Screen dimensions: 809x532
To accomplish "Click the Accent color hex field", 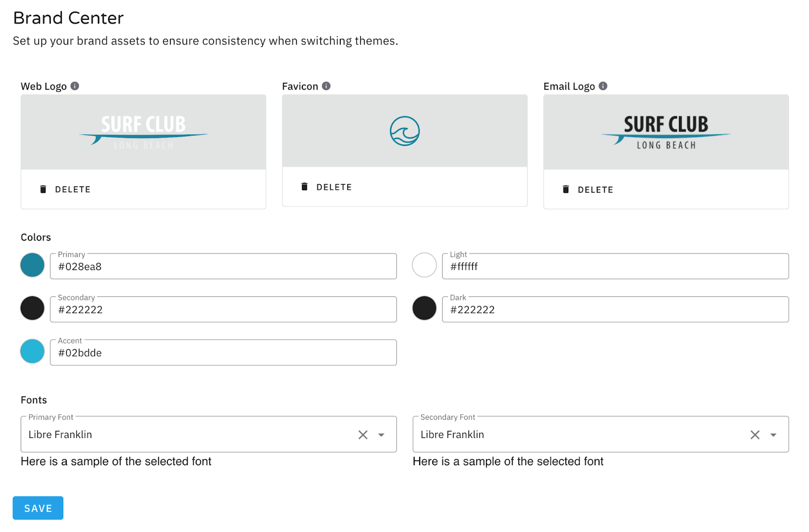I will (x=223, y=352).
